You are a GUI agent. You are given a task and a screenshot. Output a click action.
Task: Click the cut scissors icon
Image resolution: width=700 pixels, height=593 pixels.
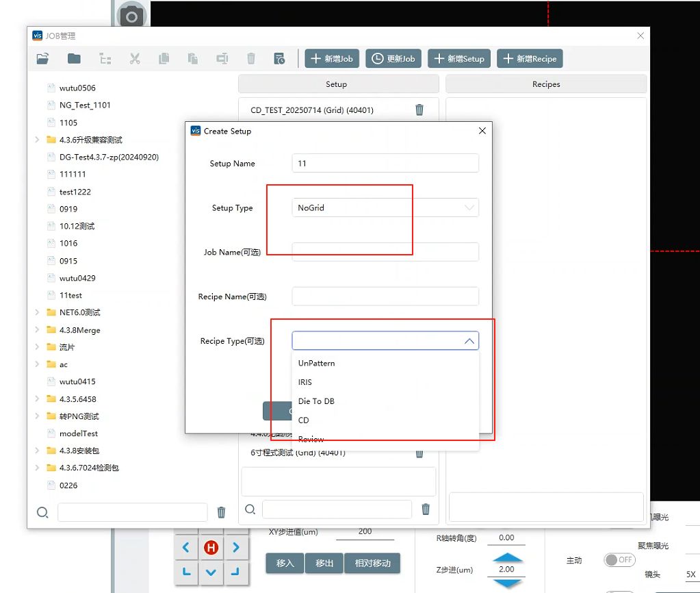pos(135,59)
